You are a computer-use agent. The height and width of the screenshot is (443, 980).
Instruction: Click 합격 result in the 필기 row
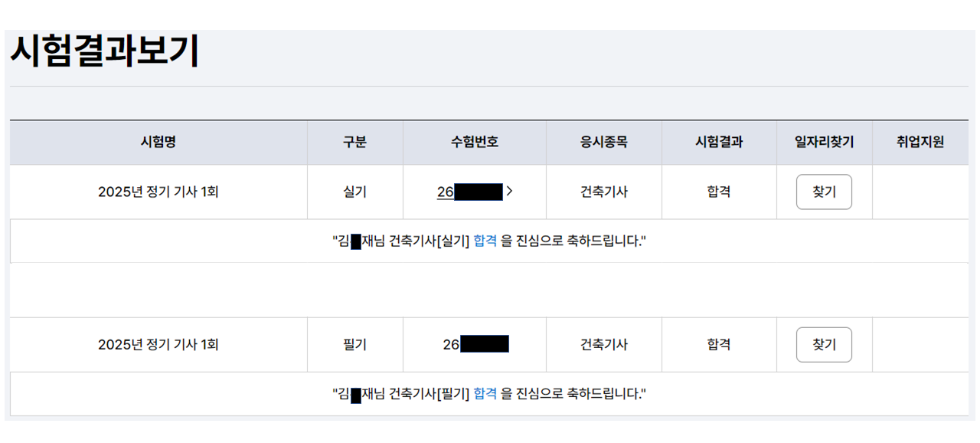coord(718,345)
